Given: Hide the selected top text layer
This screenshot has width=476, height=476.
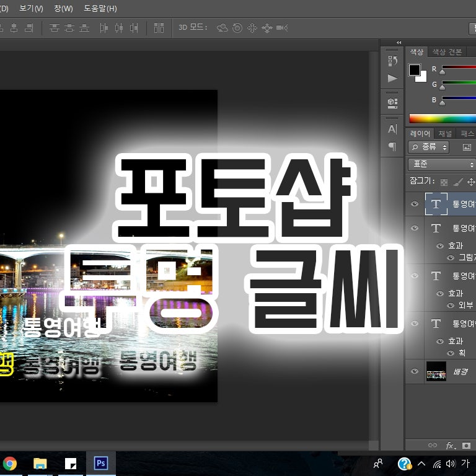Looking at the screenshot, I should click(415, 204).
